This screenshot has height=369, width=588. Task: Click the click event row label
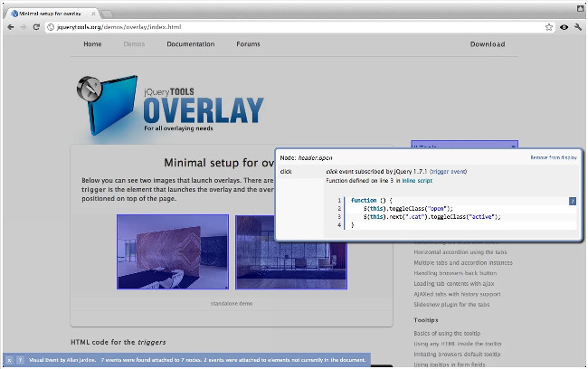coord(286,171)
